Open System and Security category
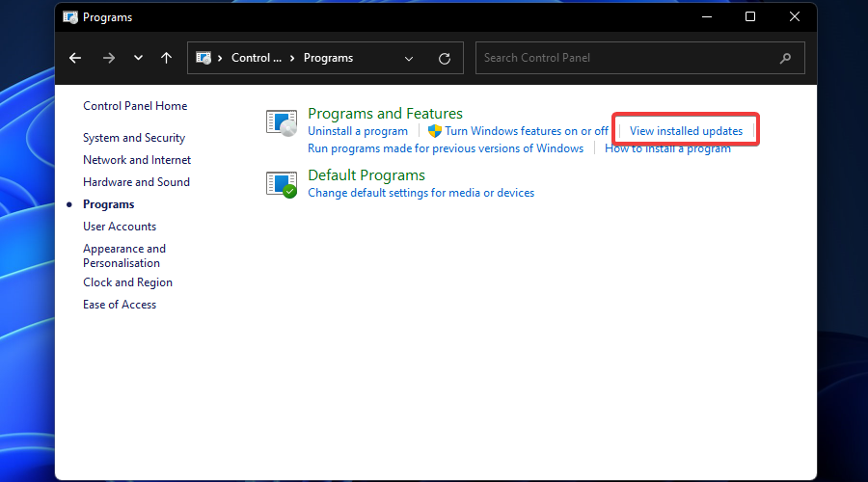The width and height of the screenshot is (868, 482). tap(134, 138)
